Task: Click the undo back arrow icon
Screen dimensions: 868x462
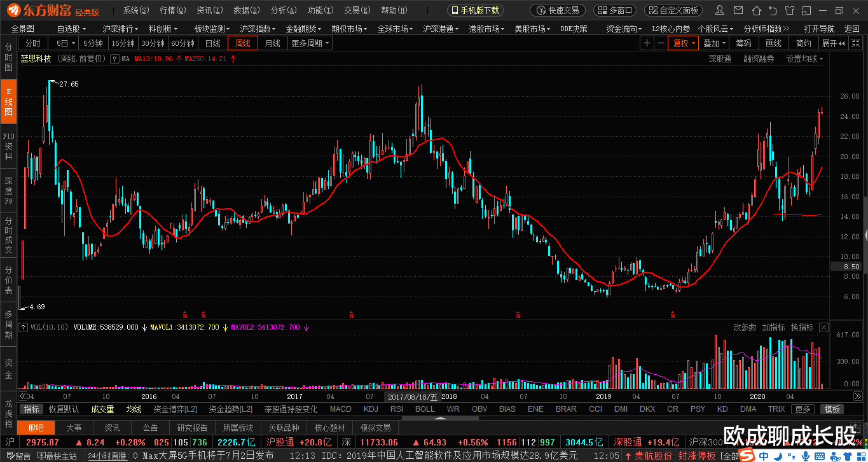Action: 772,10
